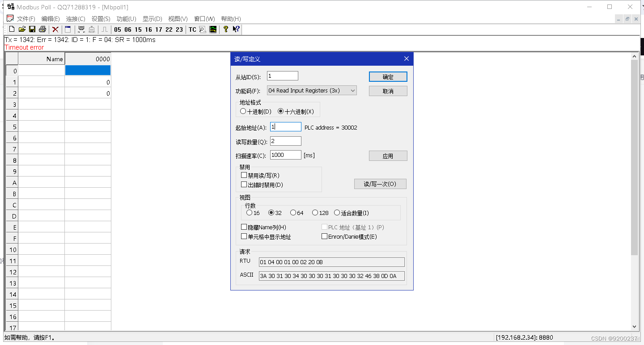The height and width of the screenshot is (345, 644).
Task: Open the 窗口(W) menu
Action: pyautogui.click(x=204, y=19)
